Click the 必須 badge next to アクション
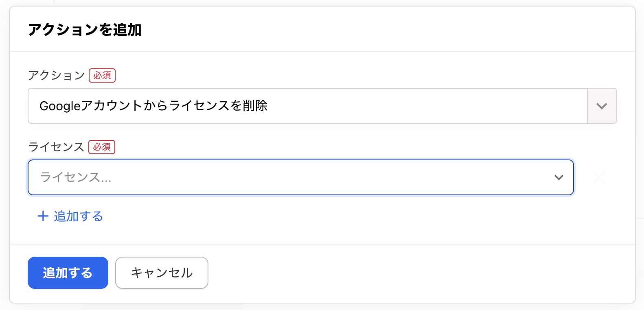The image size is (644, 310). coord(102,75)
